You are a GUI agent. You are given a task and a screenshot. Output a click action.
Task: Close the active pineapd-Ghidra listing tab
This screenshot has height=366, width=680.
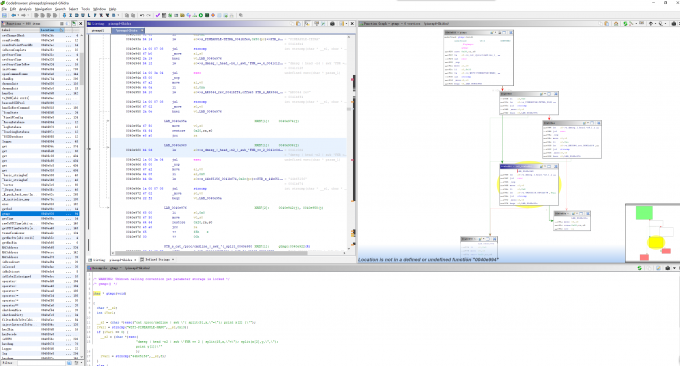click(142, 30)
